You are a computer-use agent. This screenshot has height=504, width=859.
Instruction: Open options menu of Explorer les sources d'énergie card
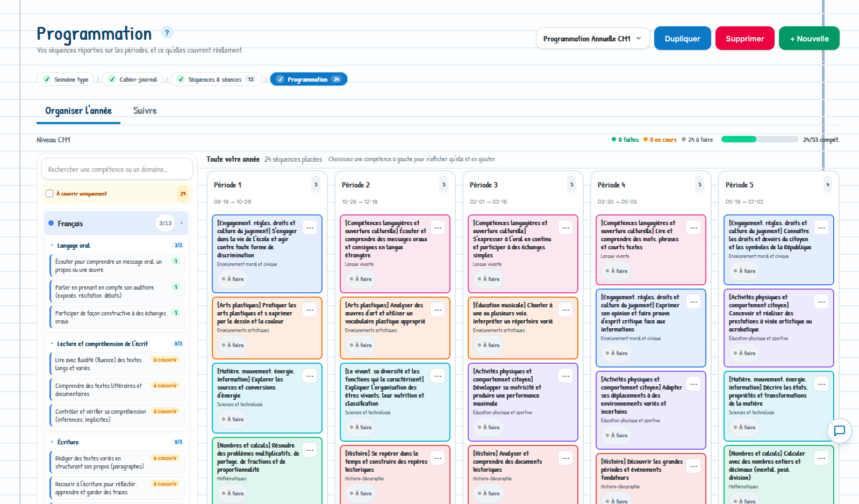click(310, 376)
